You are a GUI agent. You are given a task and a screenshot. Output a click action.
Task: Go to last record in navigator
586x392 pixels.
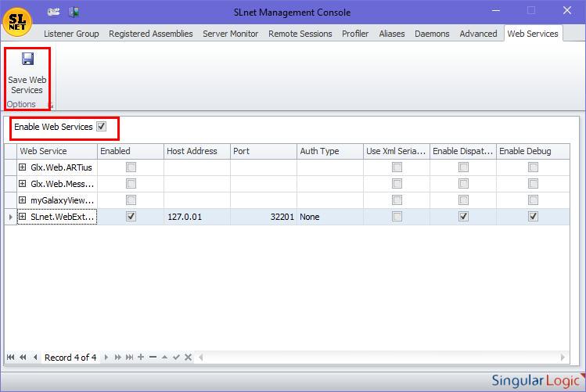(x=129, y=358)
